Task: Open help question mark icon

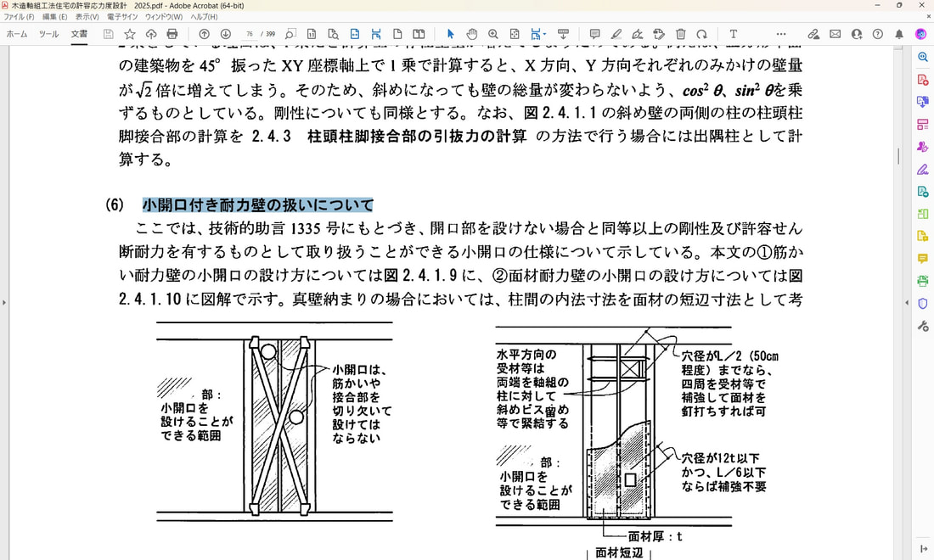Action: [878, 34]
